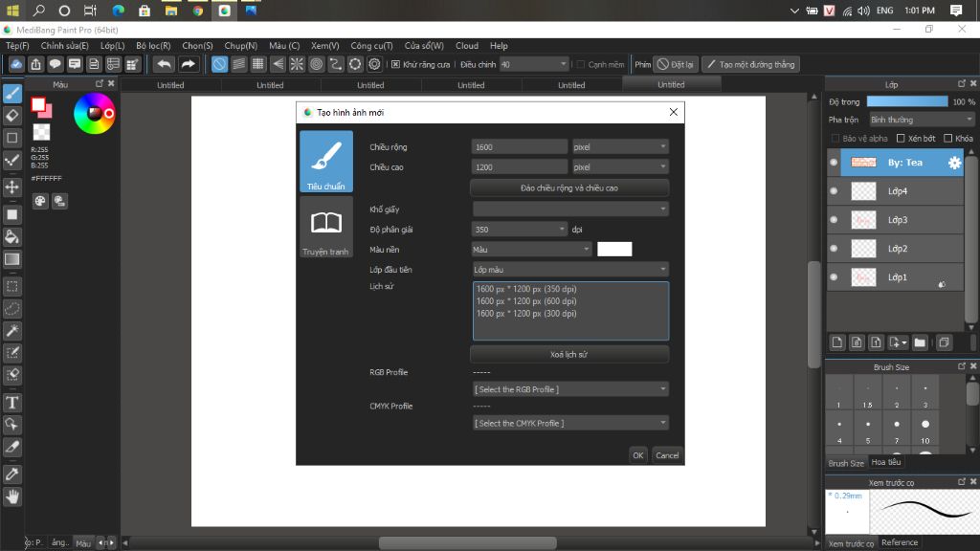Toggle Xén bớt checkbox
Screen dimensions: 980x551
point(901,138)
